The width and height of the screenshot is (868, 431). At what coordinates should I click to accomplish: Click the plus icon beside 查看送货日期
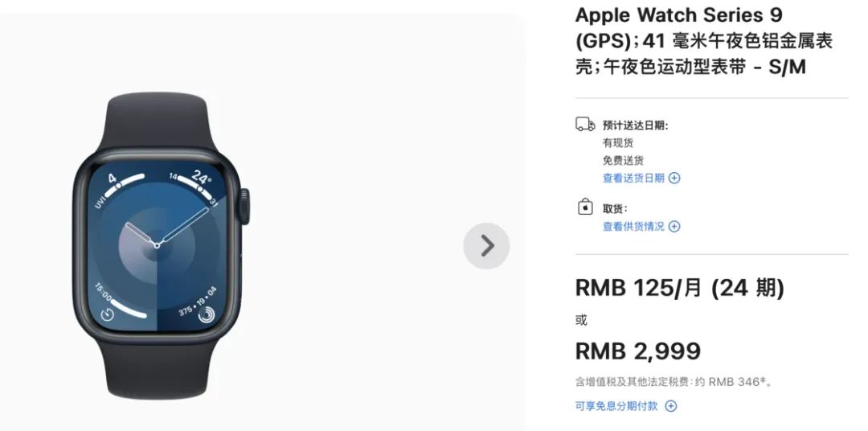click(674, 178)
